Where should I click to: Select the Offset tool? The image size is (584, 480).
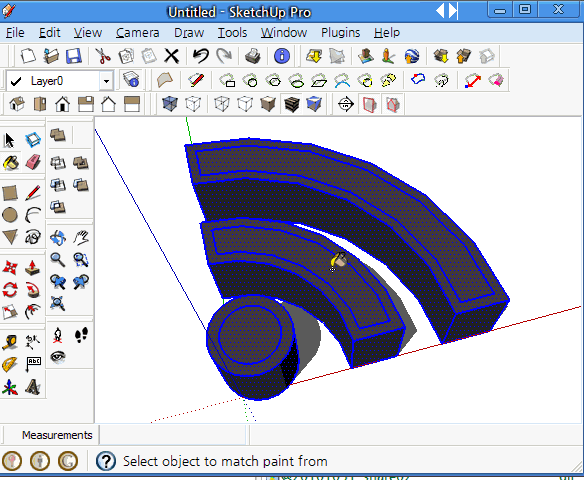tap(33, 312)
